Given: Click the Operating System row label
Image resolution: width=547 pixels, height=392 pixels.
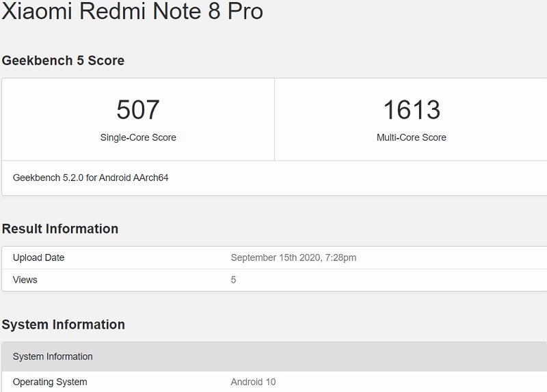Looking at the screenshot, I should coord(50,382).
